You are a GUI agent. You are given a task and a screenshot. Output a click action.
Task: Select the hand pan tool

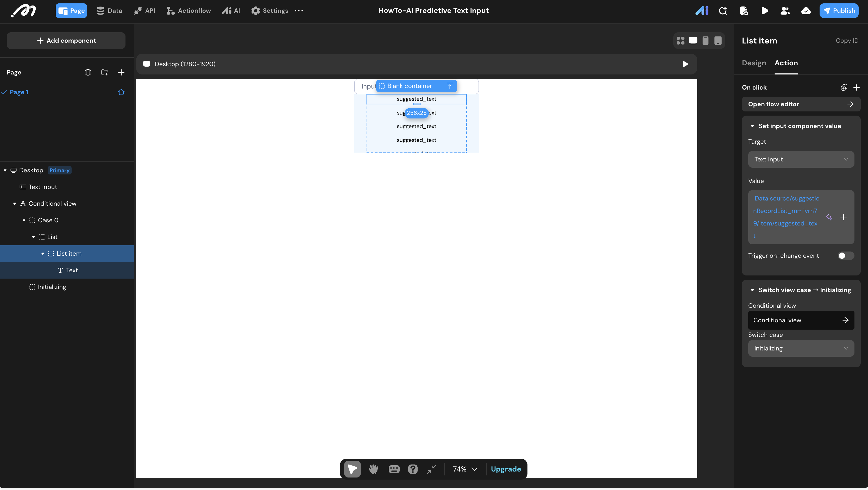[373, 469]
